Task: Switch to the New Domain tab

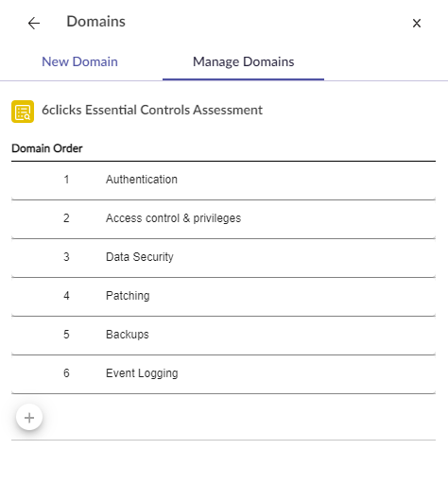Action: (x=79, y=61)
